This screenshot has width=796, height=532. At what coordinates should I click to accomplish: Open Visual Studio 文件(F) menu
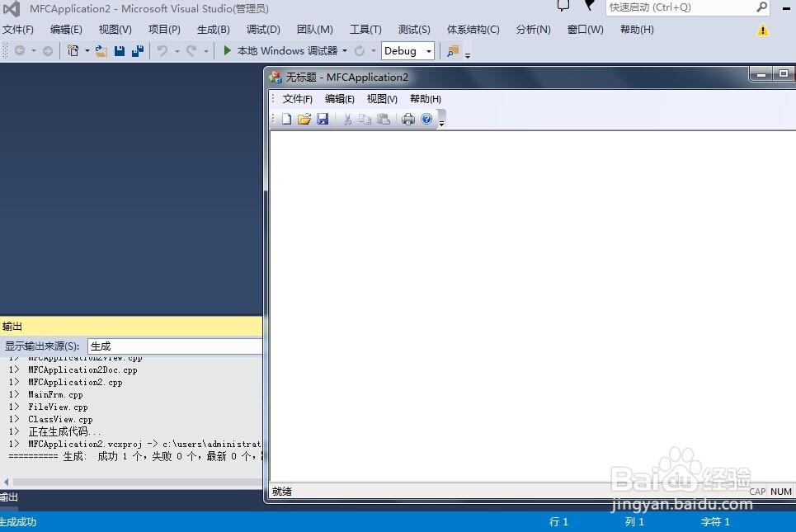18,30
